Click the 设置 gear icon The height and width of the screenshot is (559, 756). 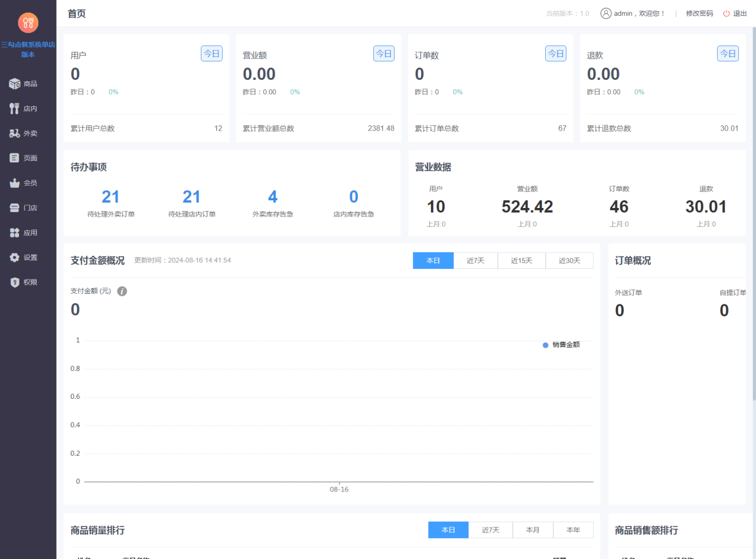(15, 258)
